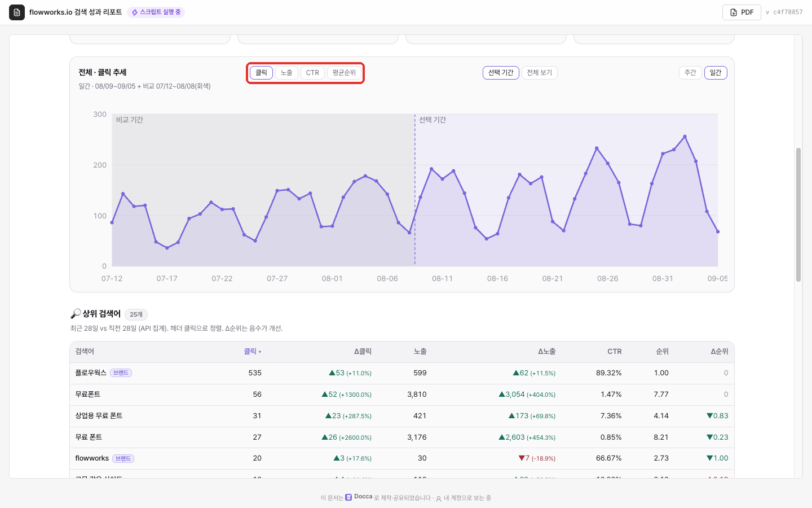Click the flowworks search term

(92, 458)
